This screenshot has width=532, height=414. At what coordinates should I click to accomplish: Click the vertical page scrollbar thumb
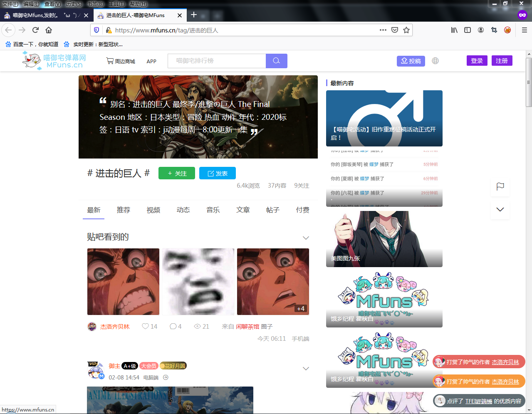pyautogui.click(x=529, y=83)
